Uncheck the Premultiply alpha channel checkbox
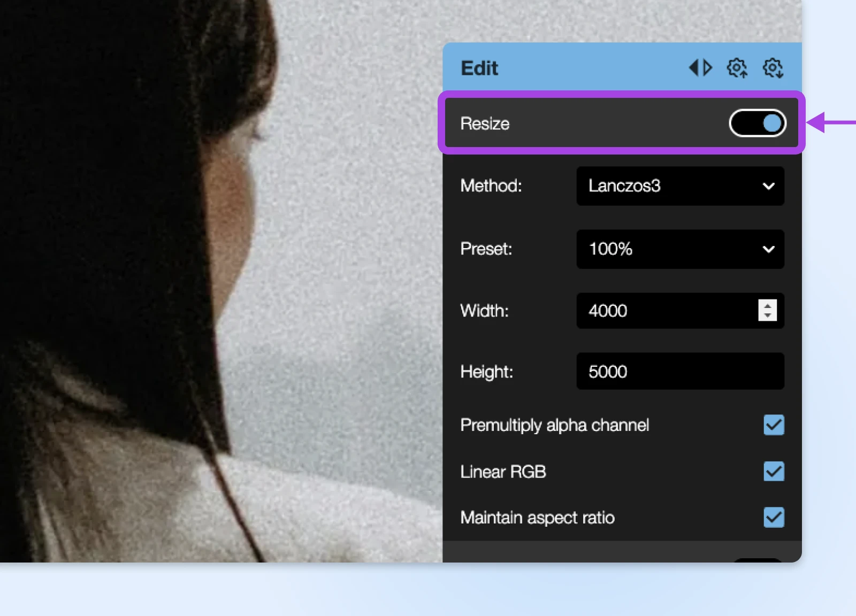This screenshot has width=856, height=616. pos(774,425)
